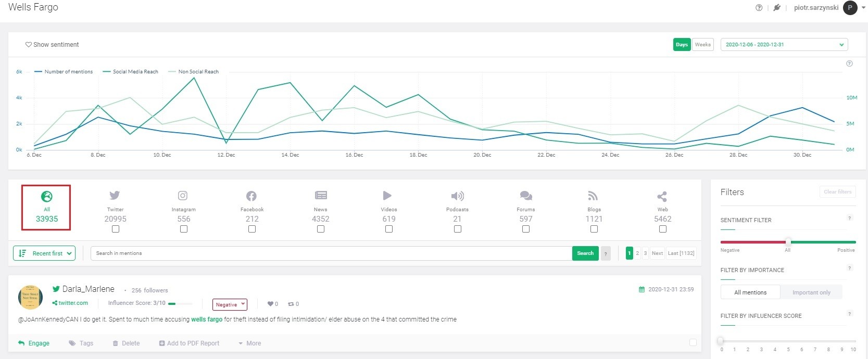Open the Negative sentiment dropdown

tap(230, 304)
